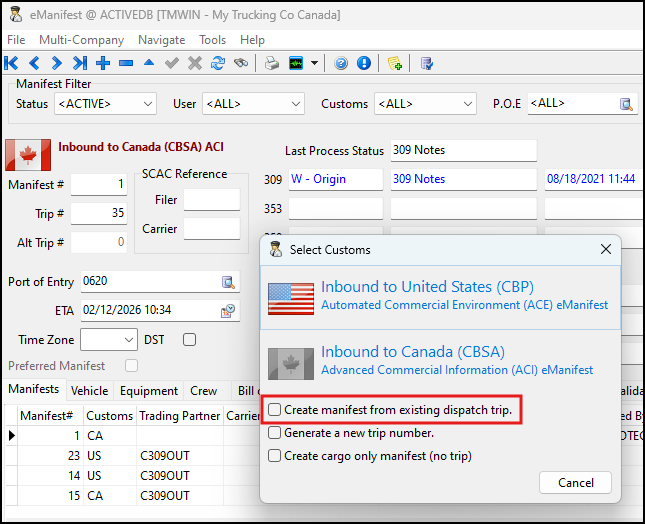Click the blue up-triangle edit icon
The width and height of the screenshot is (645, 524).
(x=149, y=63)
